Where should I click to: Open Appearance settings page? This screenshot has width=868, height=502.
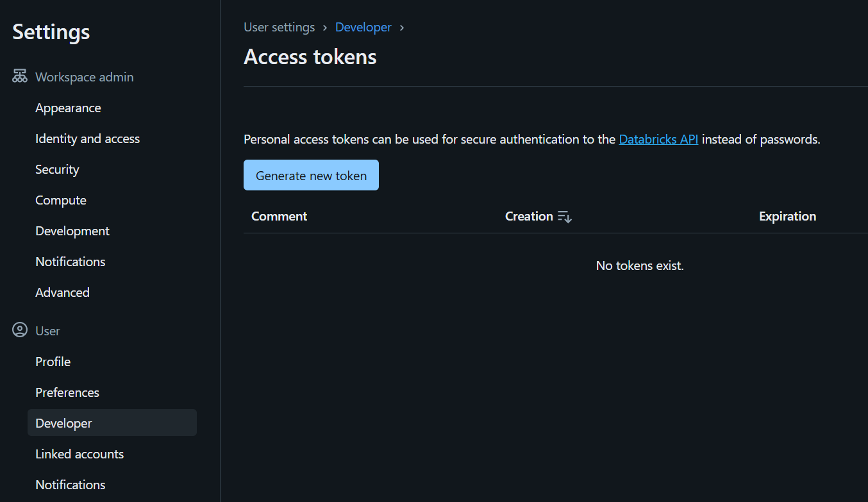[68, 108]
